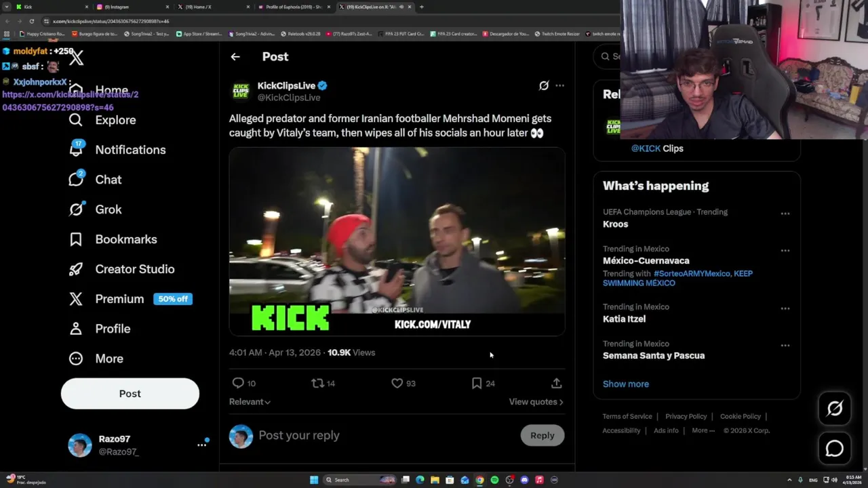Bookmark the post with 24 bookmarks
868x488 pixels.
point(477,383)
